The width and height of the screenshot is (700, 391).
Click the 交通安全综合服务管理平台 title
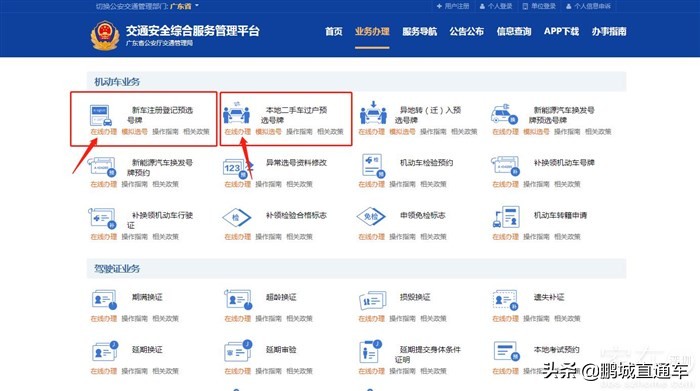(x=192, y=30)
